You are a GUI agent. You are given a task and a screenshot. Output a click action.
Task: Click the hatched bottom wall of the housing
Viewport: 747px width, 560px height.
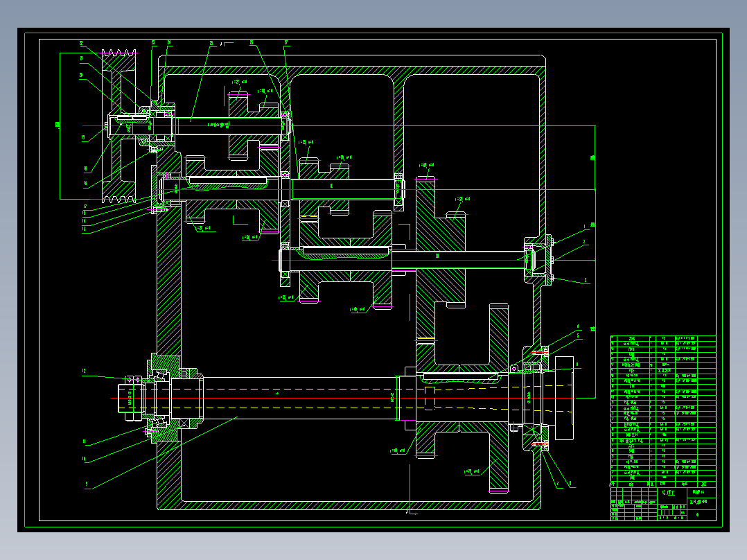point(349,505)
